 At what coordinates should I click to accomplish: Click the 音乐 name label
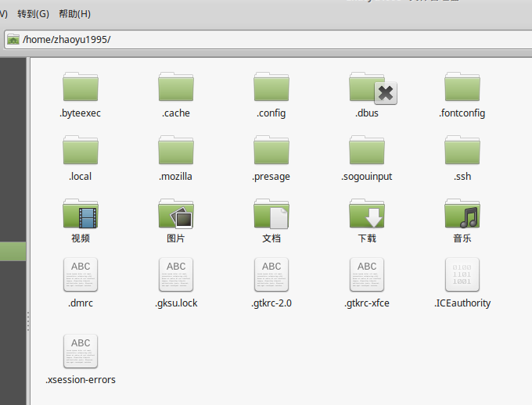[462, 238]
